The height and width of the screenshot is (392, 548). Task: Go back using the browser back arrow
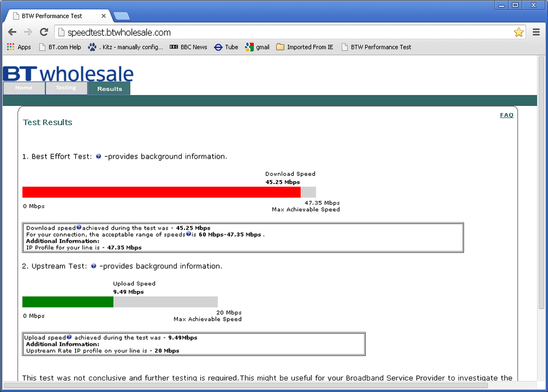pyautogui.click(x=12, y=32)
